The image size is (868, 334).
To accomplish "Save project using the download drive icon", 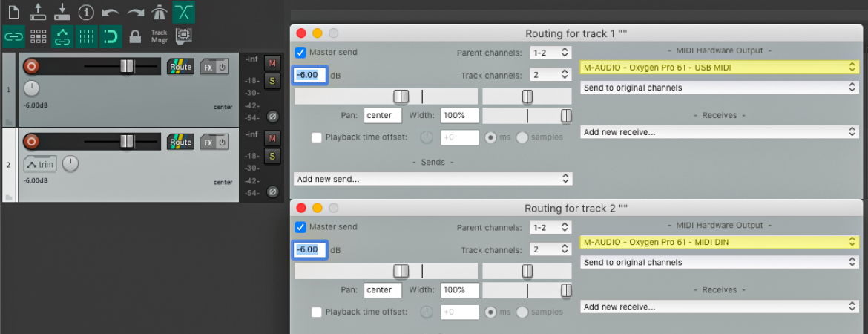I will coord(62,12).
